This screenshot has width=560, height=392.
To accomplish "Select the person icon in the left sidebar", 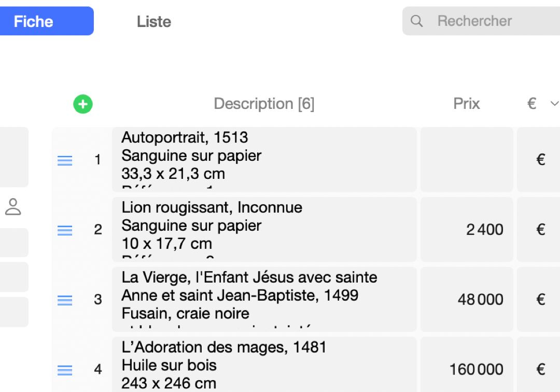I will coord(14,206).
